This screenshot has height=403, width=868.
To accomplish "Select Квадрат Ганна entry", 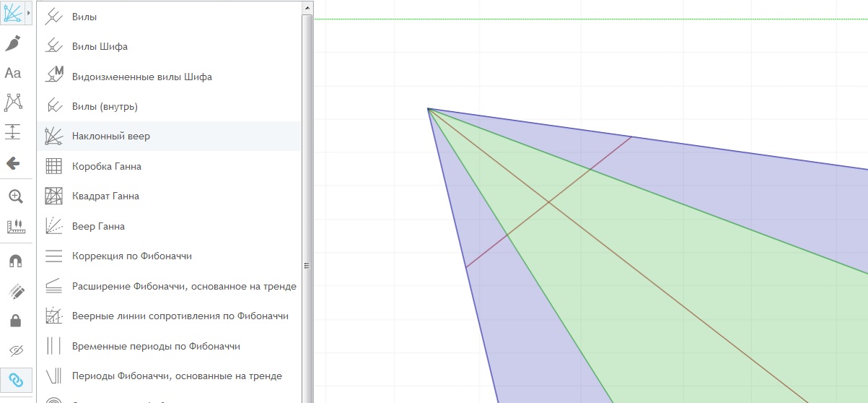I will 169,196.
